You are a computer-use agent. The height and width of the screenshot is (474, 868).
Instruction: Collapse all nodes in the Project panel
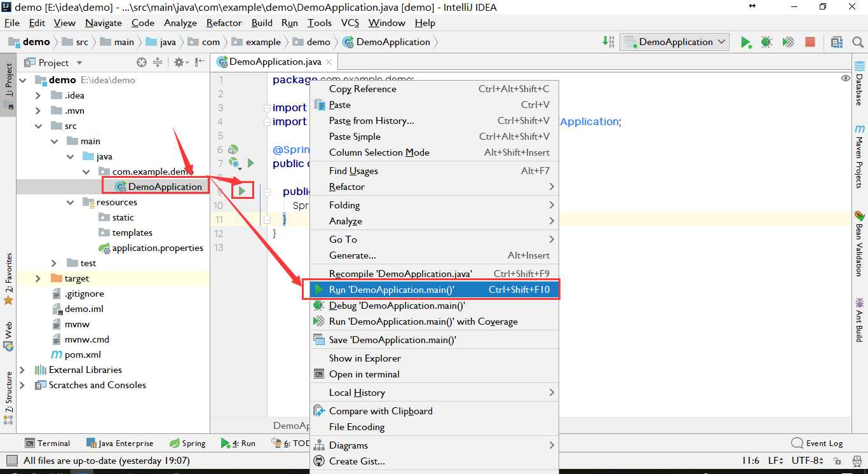tap(158, 62)
